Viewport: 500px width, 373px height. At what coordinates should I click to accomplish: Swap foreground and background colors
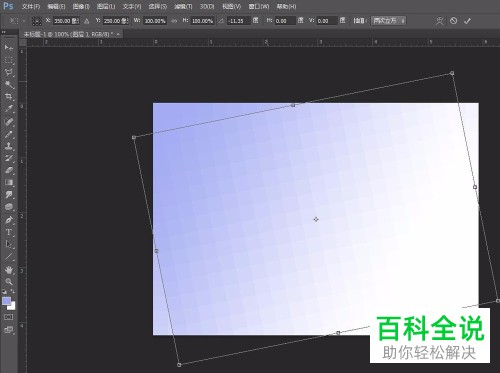pos(13,291)
